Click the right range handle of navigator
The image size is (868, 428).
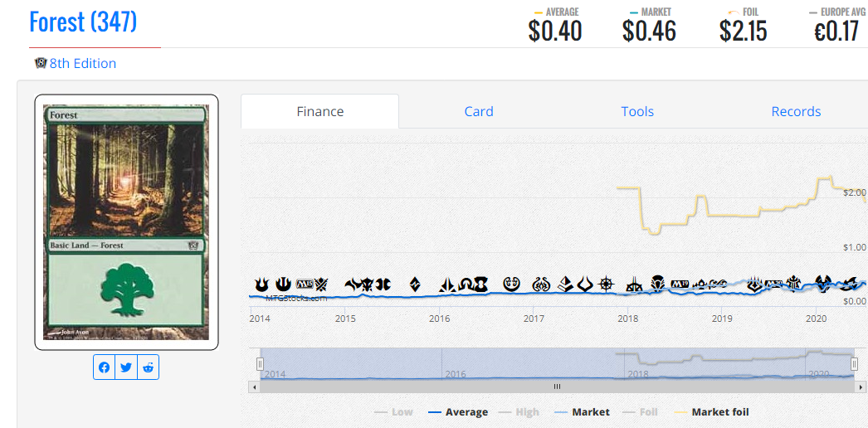(854, 364)
